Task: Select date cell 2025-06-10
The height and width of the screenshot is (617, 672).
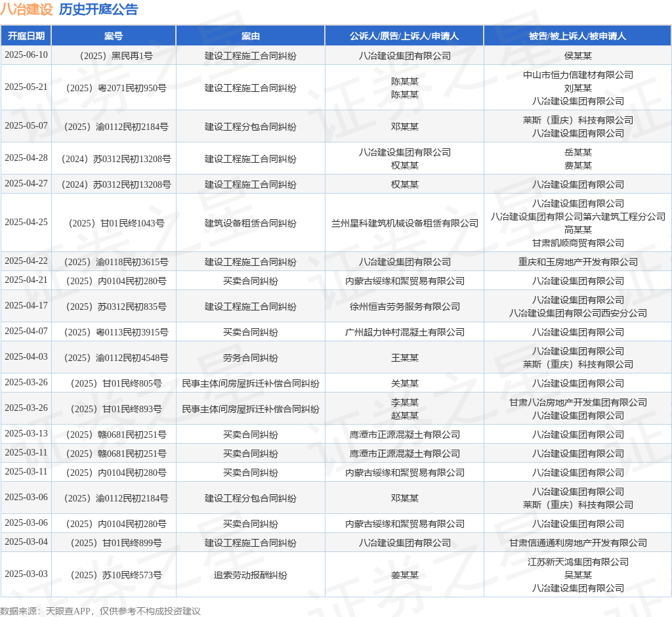Action: 26,55
